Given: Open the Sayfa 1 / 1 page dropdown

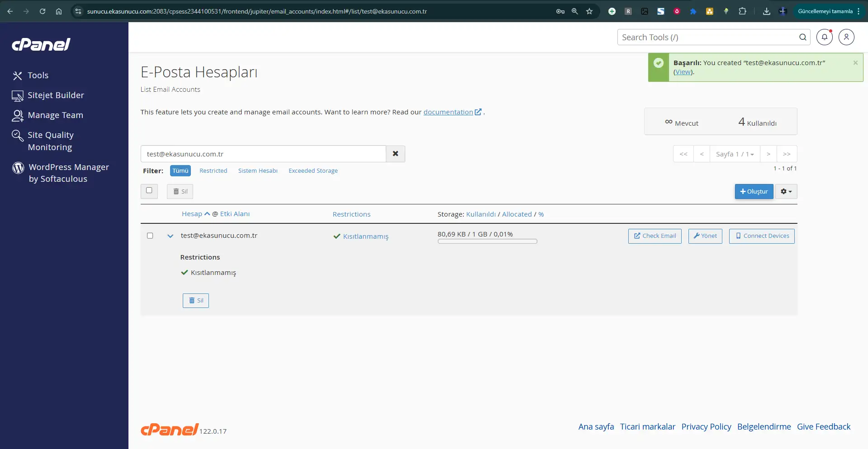Looking at the screenshot, I should point(735,154).
